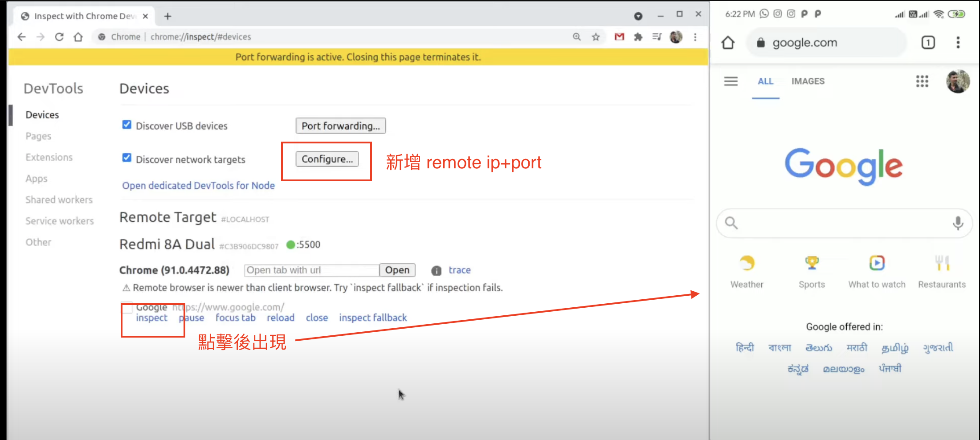Click the inspect link under the Google tab
The image size is (980, 440).
pyautogui.click(x=151, y=318)
